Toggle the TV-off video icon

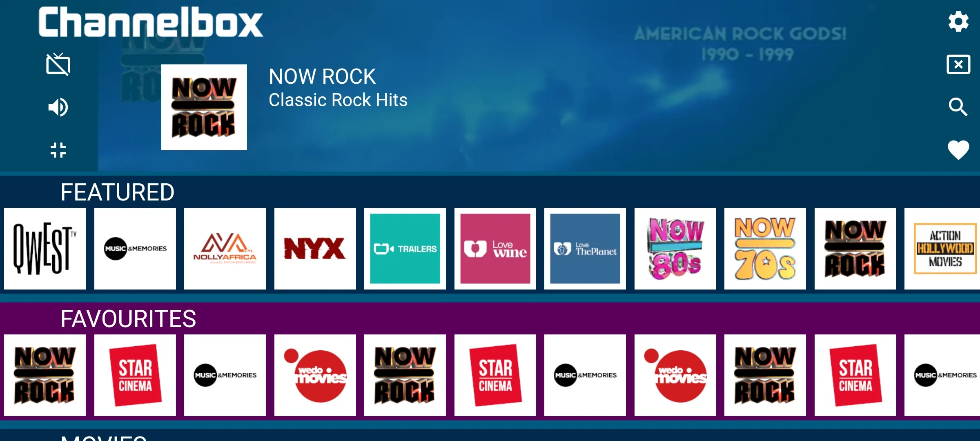pos(58,64)
